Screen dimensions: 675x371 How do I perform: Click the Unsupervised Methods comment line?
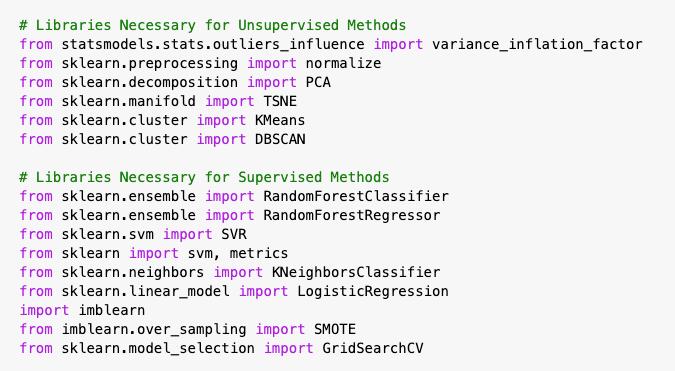point(213,25)
